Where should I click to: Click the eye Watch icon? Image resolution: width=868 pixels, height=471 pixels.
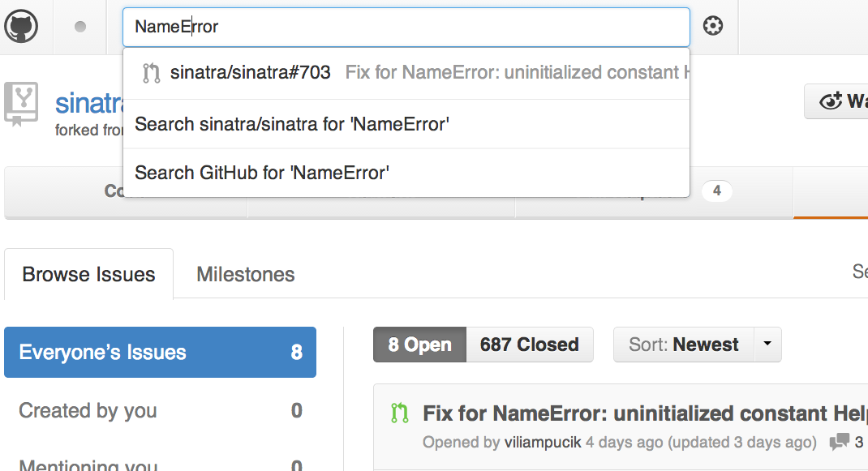[831, 101]
